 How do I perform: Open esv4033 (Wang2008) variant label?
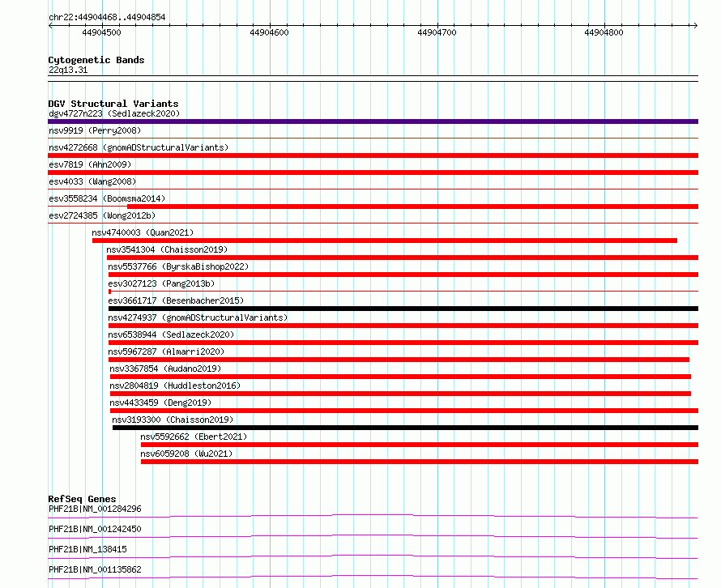click(x=92, y=181)
